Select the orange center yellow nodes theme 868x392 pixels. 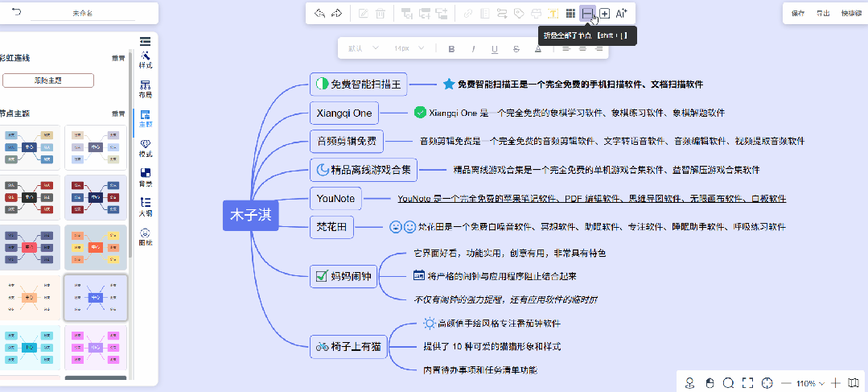pos(97,247)
